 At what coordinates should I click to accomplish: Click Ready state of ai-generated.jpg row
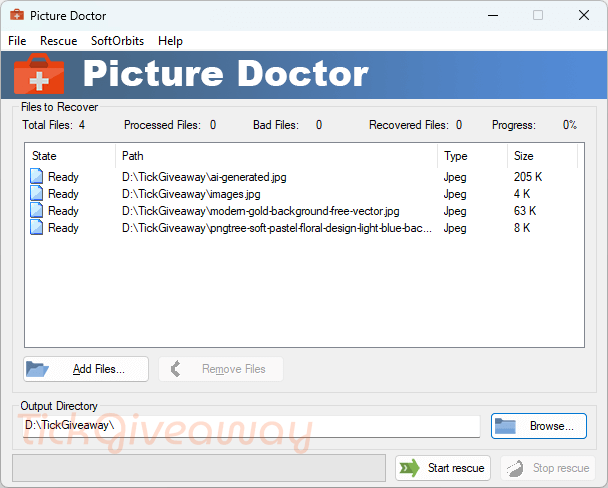pyautogui.click(x=63, y=177)
